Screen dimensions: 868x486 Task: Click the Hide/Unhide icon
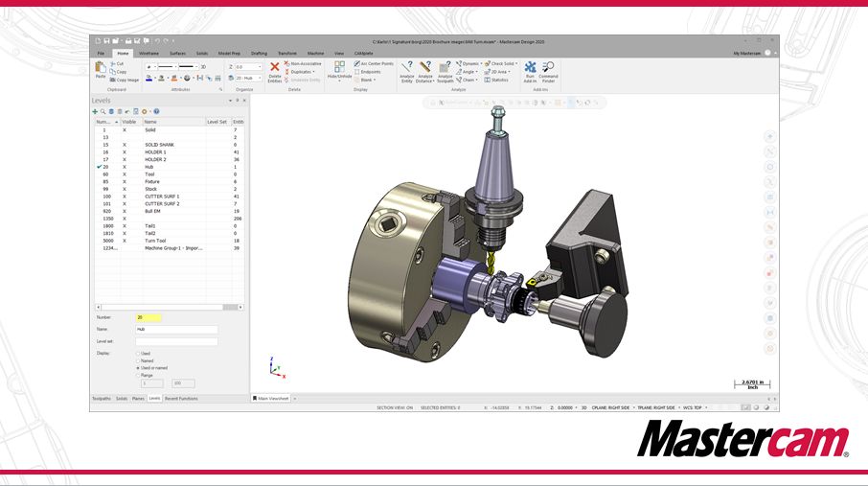(x=339, y=67)
